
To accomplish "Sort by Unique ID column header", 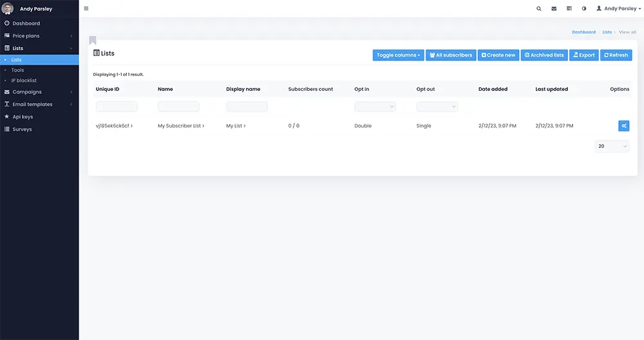I will [108, 89].
